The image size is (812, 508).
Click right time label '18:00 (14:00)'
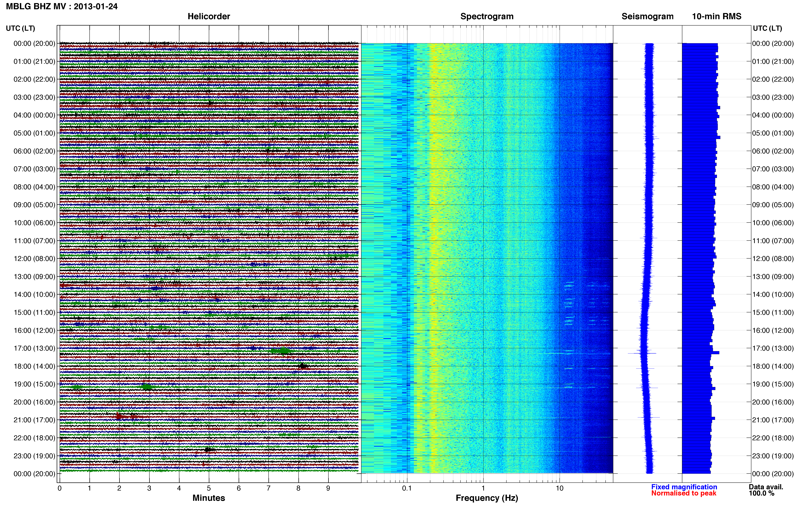(x=773, y=366)
